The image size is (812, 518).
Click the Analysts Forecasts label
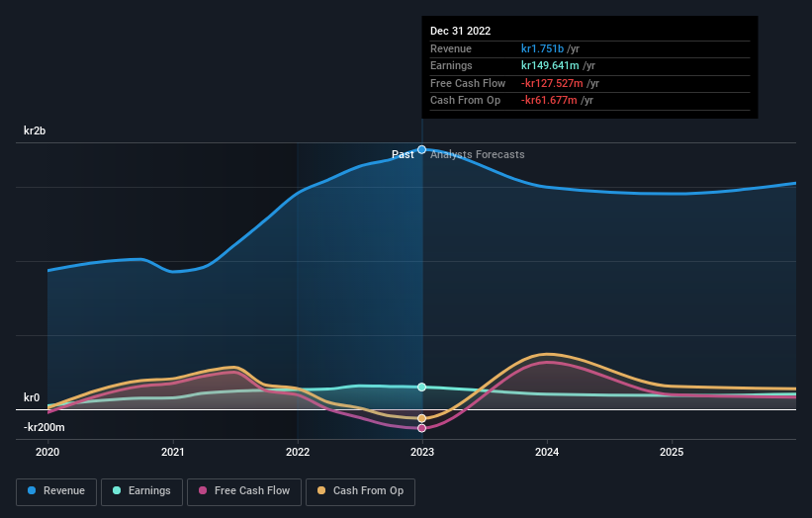(478, 155)
